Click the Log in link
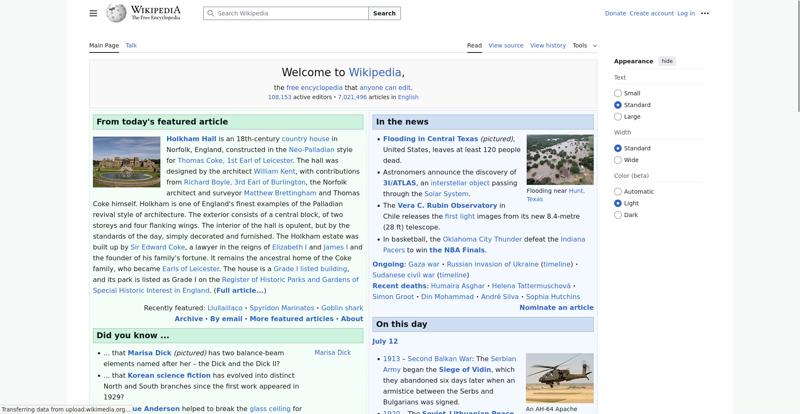 [686, 13]
